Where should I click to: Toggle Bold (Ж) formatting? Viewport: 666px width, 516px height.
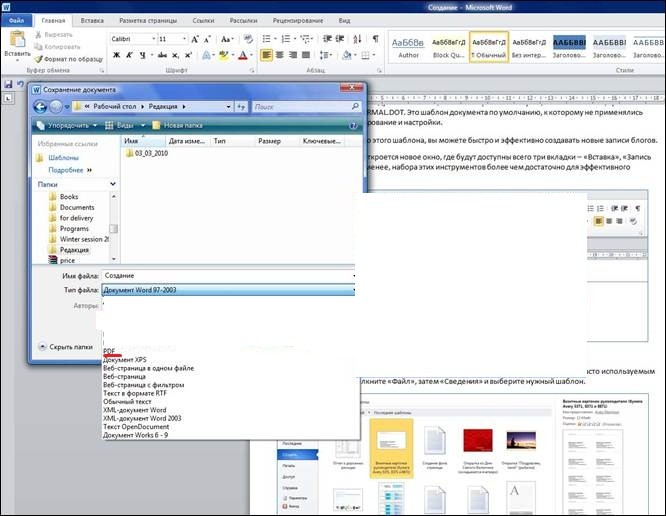click(116, 55)
